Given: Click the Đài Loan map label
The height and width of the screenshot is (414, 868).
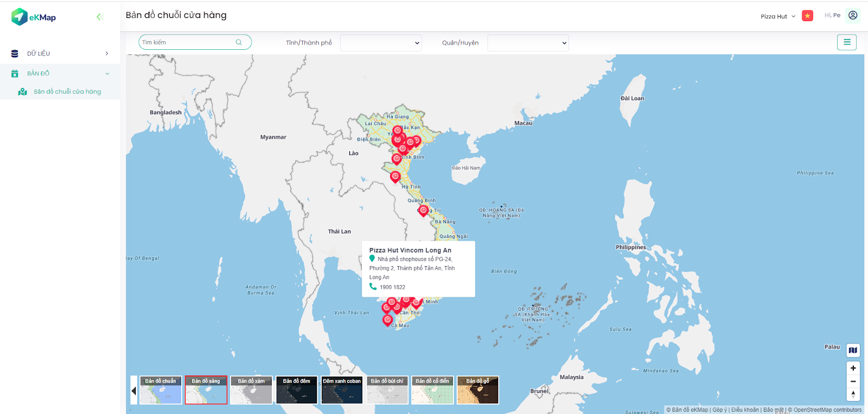Looking at the screenshot, I should point(633,98).
